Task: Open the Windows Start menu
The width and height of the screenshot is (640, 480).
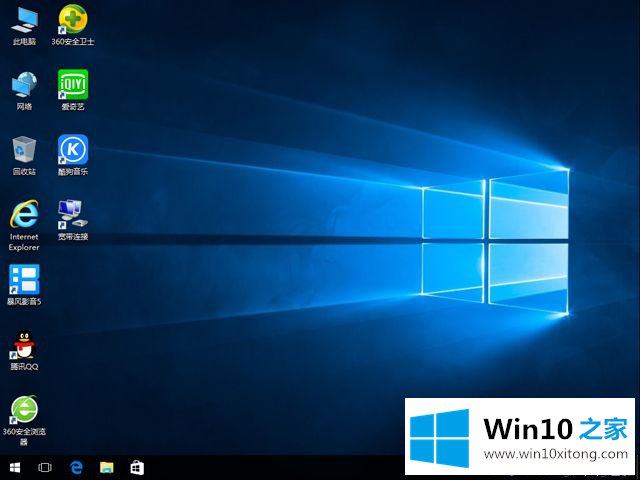Action: click(15, 467)
